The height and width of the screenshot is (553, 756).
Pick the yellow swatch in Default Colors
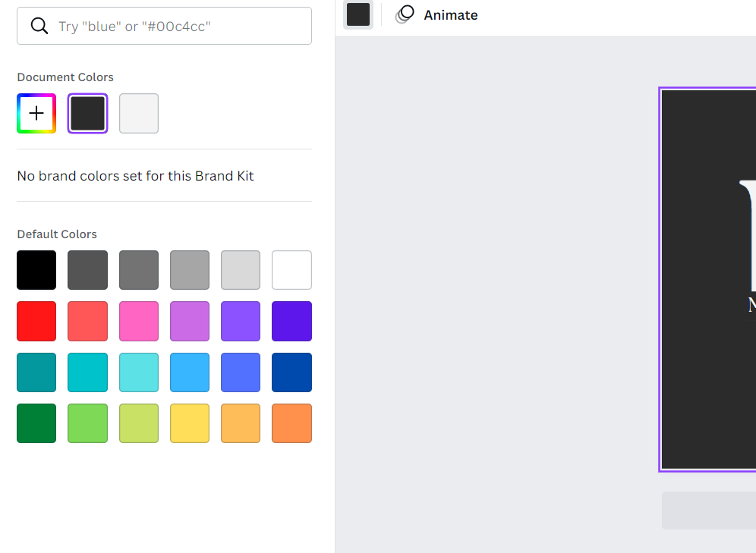point(190,423)
